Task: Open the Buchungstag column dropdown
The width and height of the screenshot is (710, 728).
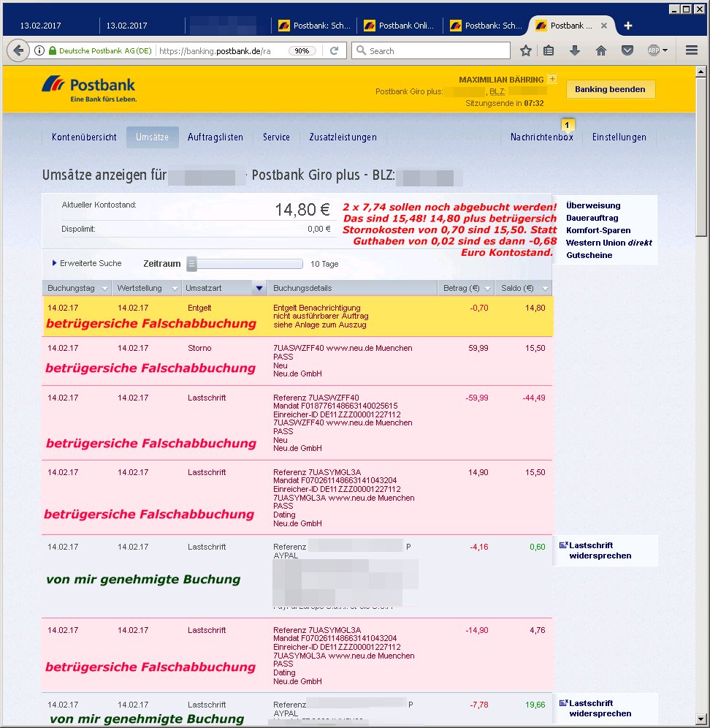Action: point(105,288)
